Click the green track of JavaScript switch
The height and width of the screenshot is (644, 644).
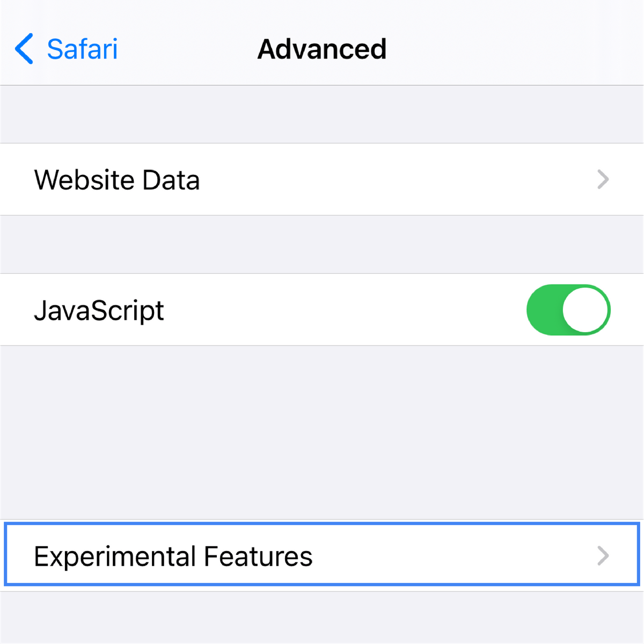click(x=543, y=310)
